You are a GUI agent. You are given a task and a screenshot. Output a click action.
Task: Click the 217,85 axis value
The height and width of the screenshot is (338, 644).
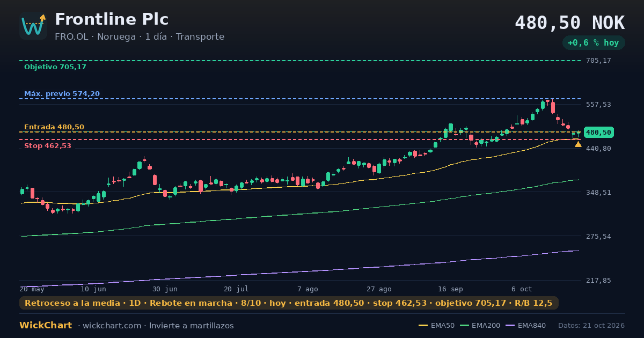point(598,280)
